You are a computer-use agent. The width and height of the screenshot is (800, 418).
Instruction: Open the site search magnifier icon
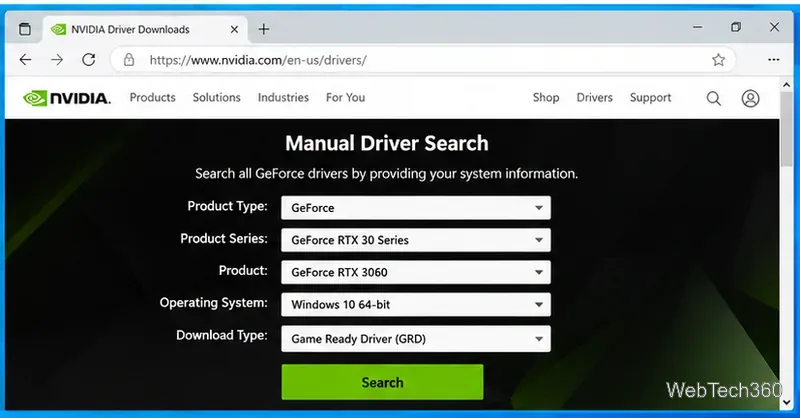(x=713, y=98)
